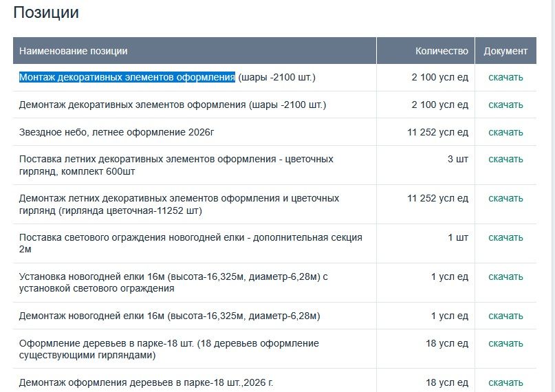Viewport: 555px width, 392px height.
Task: Click the "Позиции" page heading
Action: [46, 12]
